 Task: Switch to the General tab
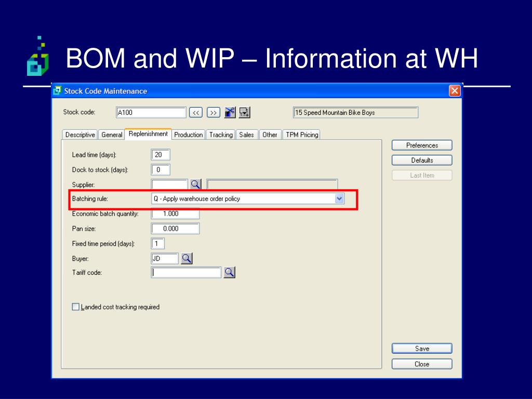[x=112, y=135]
